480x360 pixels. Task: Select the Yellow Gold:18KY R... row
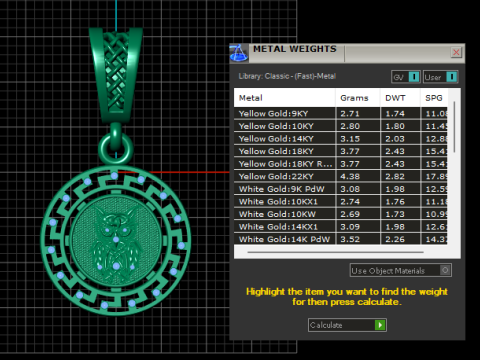pyautogui.click(x=341, y=164)
